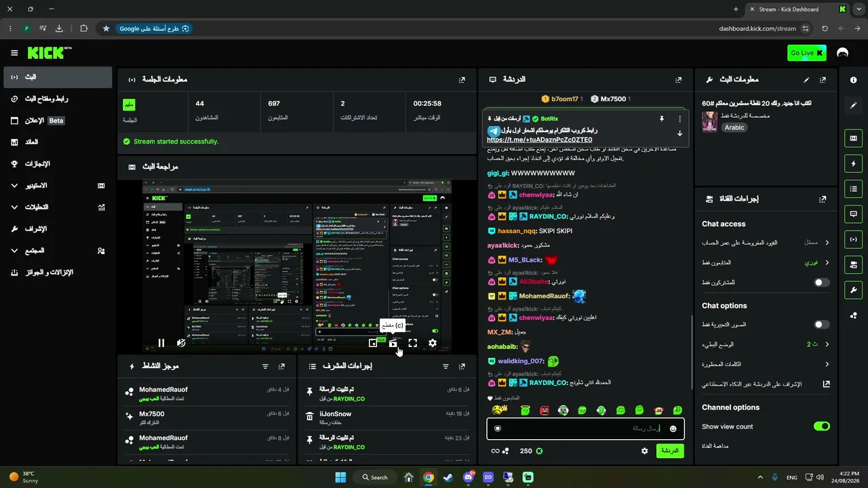Click the green Go Live button
This screenshot has height=488, width=868.
(x=807, y=53)
